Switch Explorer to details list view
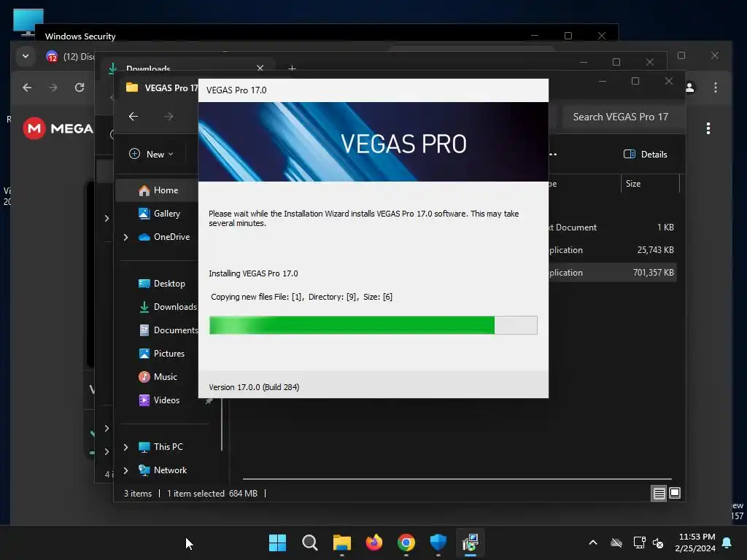Image resolution: width=747 pixels, height=560 pixels. [659, 494]
